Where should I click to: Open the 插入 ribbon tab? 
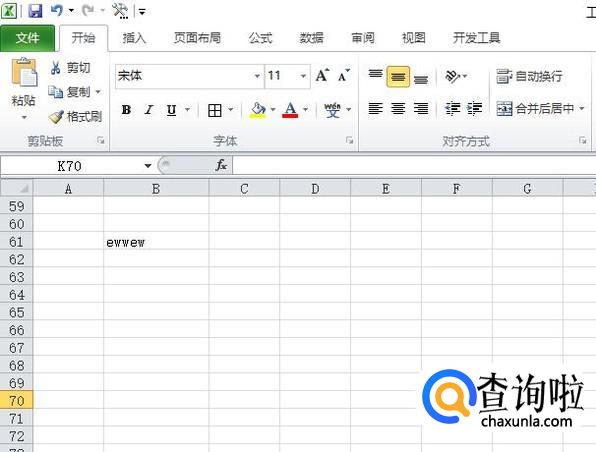click(x=134, y=38)
